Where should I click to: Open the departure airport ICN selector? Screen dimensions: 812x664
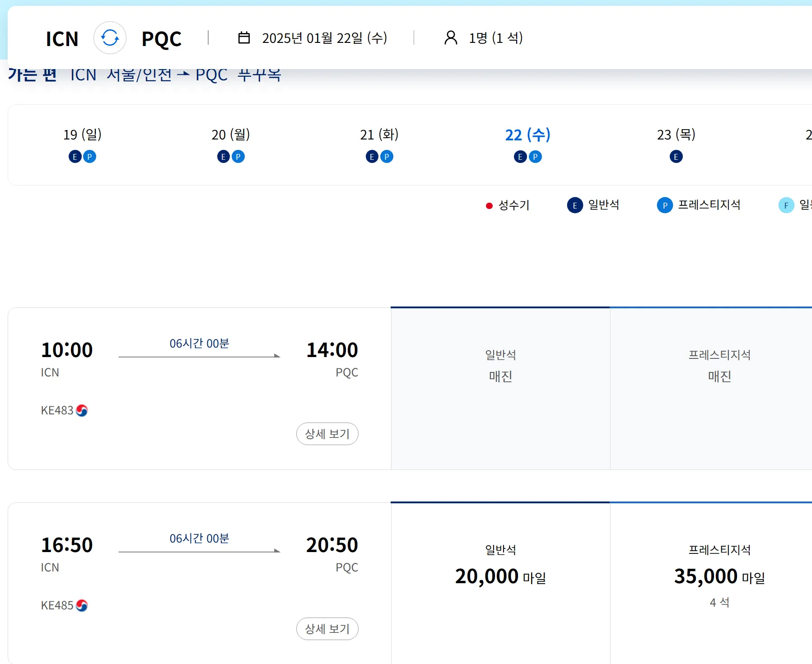(x=62, y=39)
